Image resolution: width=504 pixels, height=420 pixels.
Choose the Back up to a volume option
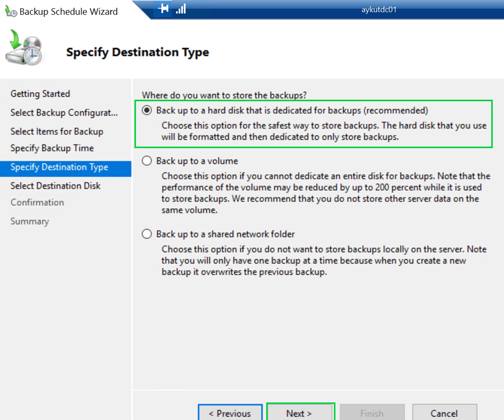pos(147,161)
